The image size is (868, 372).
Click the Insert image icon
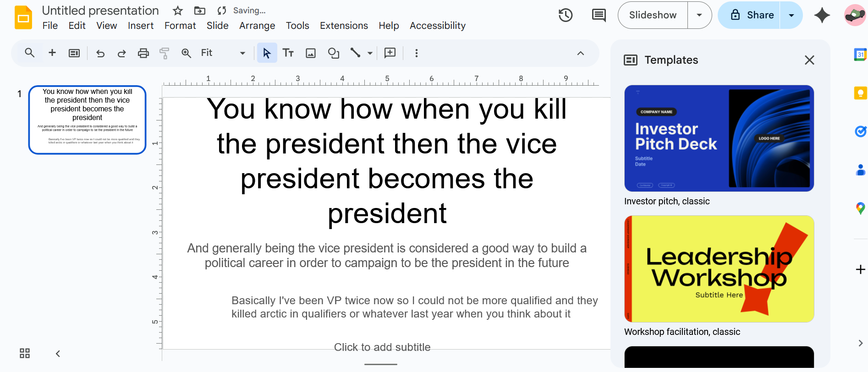[311, 53]
